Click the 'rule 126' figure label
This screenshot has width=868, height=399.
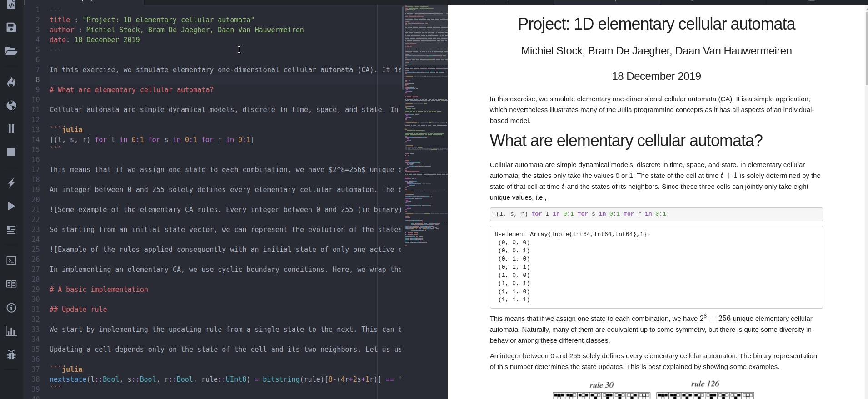tap(705, 384)
